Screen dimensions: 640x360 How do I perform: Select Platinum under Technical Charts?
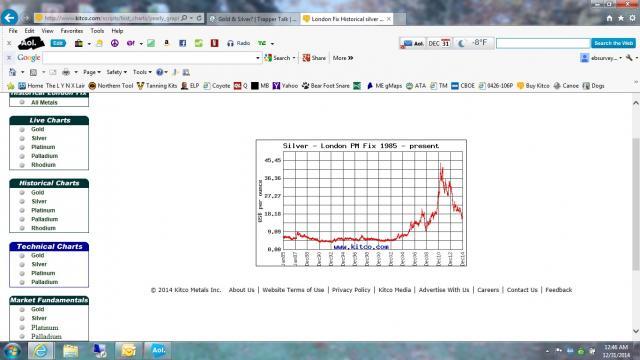(x=43, y=273)
